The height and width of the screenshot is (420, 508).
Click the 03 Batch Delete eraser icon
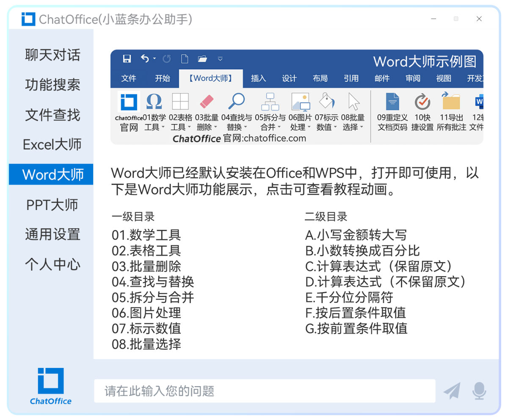(207, 102)
